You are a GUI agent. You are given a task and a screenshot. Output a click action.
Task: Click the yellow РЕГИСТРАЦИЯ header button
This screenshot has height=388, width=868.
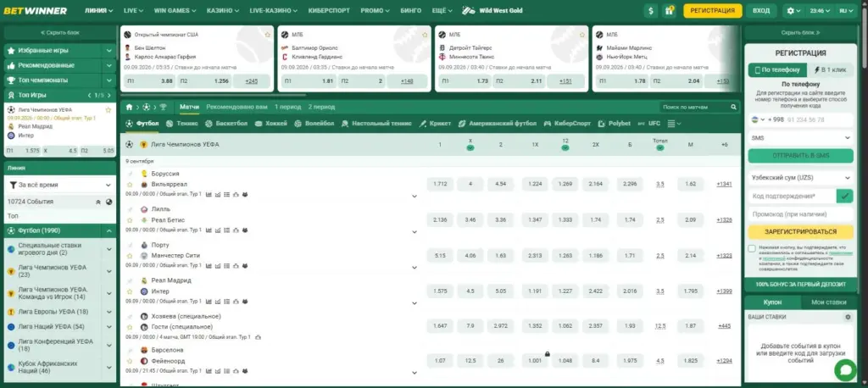click(x=712, y=10)
